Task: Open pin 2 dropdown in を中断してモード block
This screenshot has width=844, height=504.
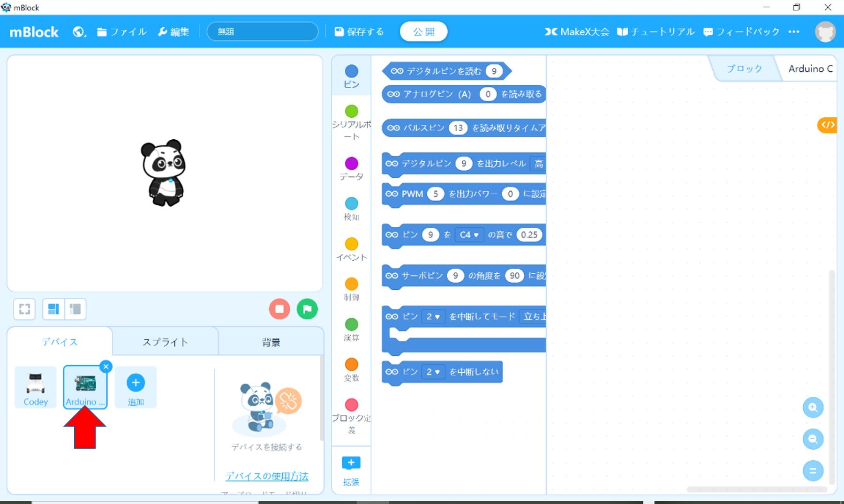Action: tap(432, 316)
